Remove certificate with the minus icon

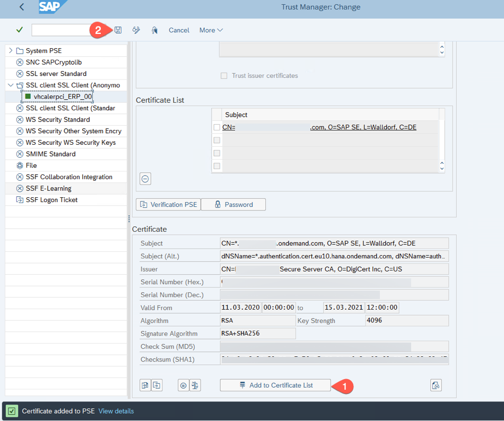(x=145, y=179)
